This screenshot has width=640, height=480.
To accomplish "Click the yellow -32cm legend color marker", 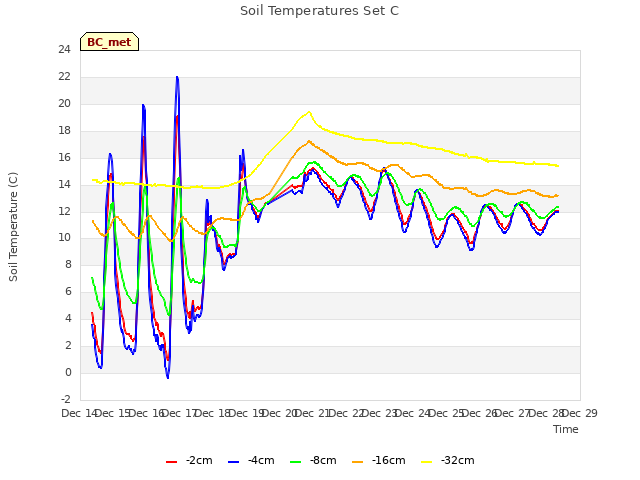I will click(427, 462).
